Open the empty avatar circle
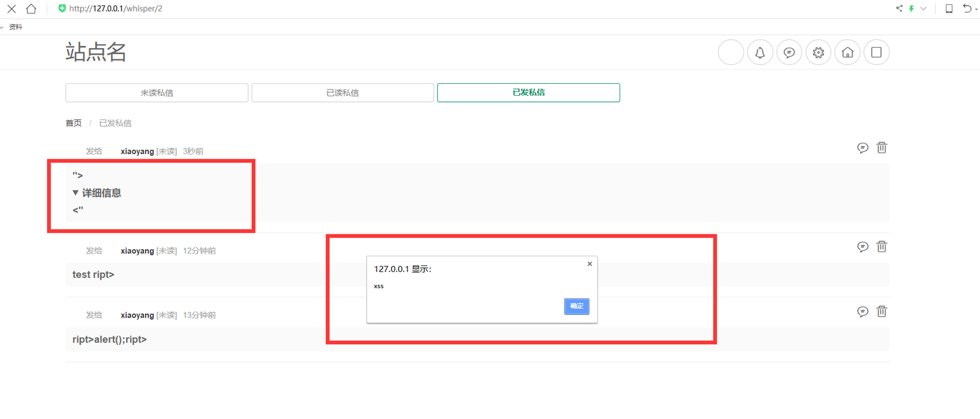Viewport: 980px width, 419px height. pyautogui.click(x=731, y=52)
